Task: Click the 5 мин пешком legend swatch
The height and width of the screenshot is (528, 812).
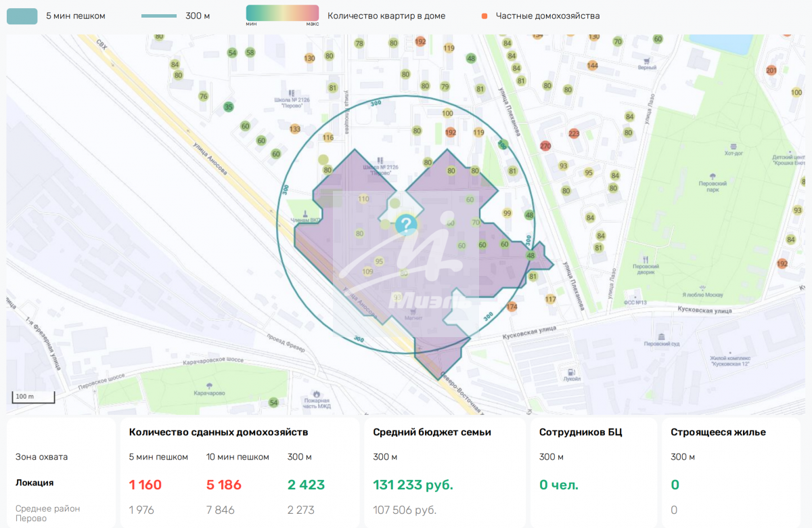Action: 22,16
